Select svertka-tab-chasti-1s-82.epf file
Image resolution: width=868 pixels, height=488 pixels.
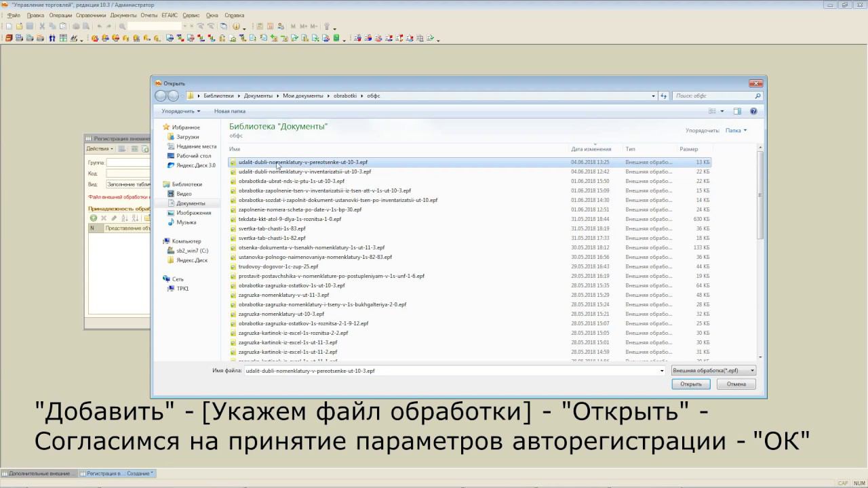tap(469, 239)
